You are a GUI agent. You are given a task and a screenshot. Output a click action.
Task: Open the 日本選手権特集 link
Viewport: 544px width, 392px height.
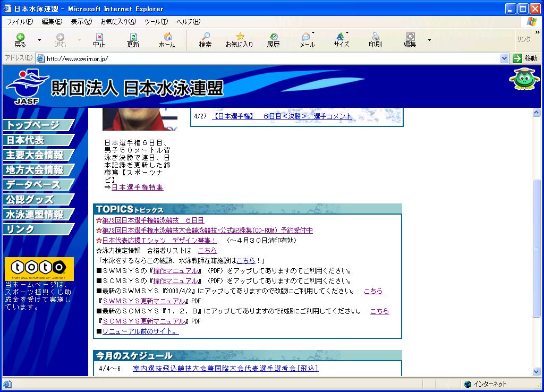138,188
